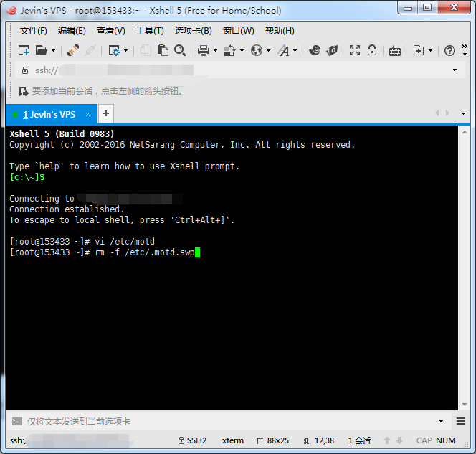Screen dimensions: 476x454
Task: Open the 窗口(W) menu
Action: pyautogui.click(x=238, y=31)
